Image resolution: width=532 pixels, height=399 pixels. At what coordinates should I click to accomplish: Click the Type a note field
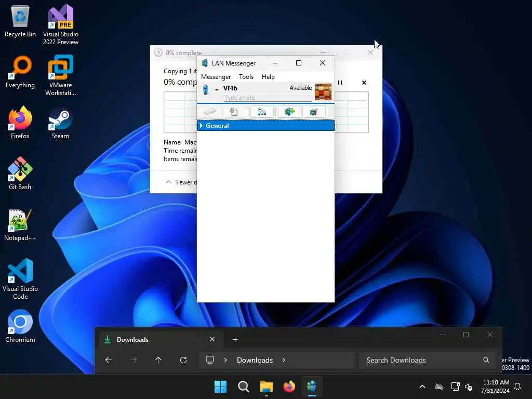click(268, 98)
